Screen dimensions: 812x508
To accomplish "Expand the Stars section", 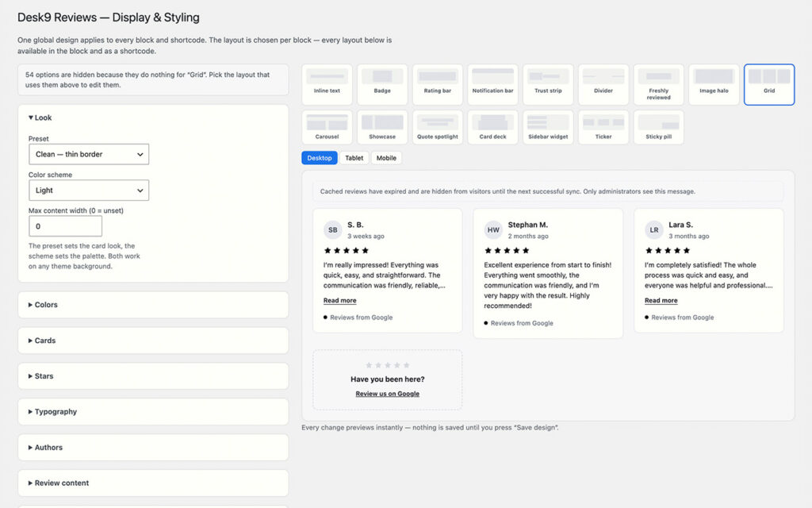I will point(153,375).
